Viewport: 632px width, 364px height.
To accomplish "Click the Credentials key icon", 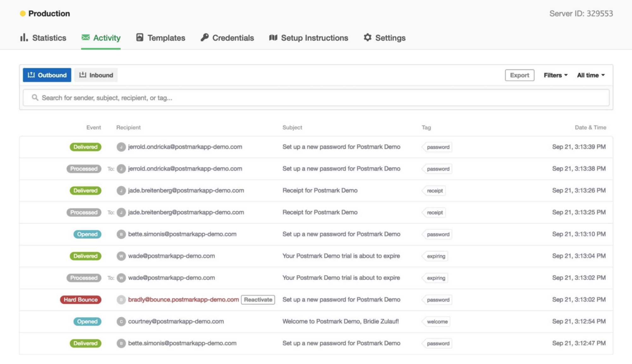I will tap(205, 37).
